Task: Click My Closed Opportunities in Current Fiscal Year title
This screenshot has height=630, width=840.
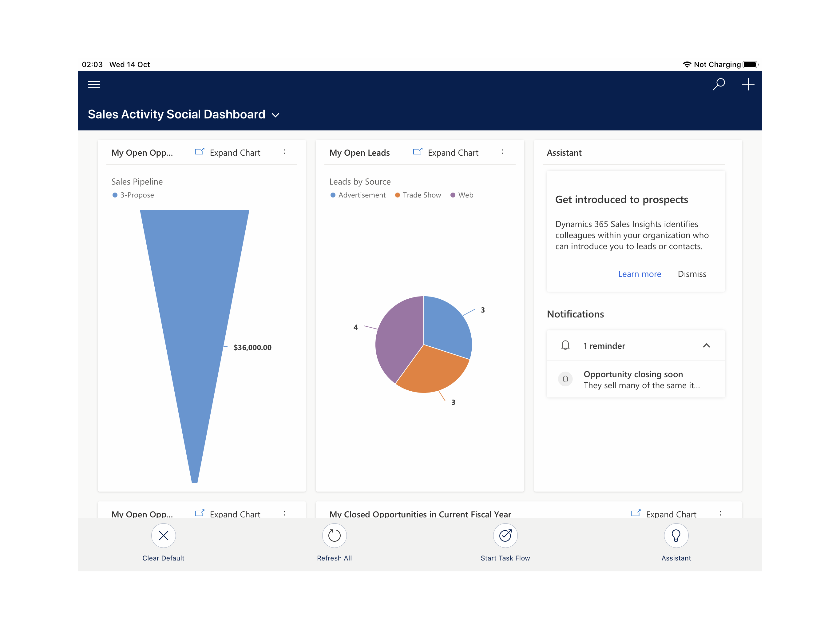Action: click(x=420, y=514)
